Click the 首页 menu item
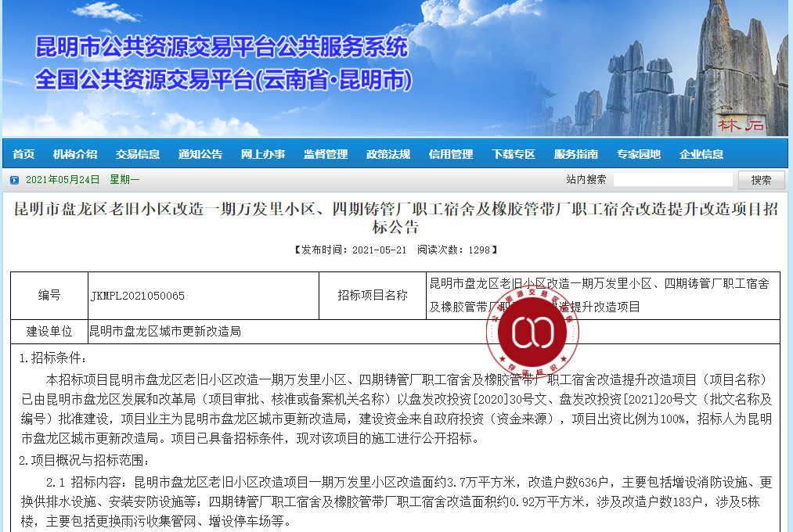The width and height of the screenshot is (793, 532). pyautogui.click(x=23, y=154)
